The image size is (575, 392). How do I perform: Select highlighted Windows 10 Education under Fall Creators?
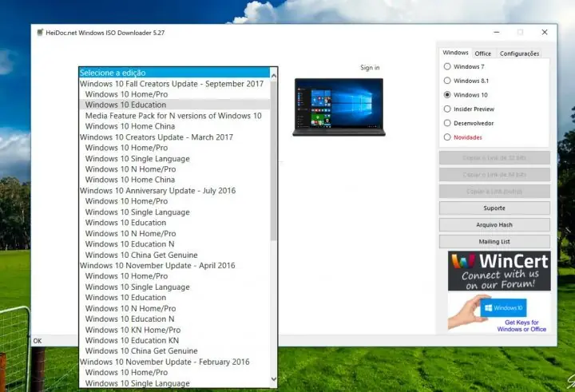[175, 105]
